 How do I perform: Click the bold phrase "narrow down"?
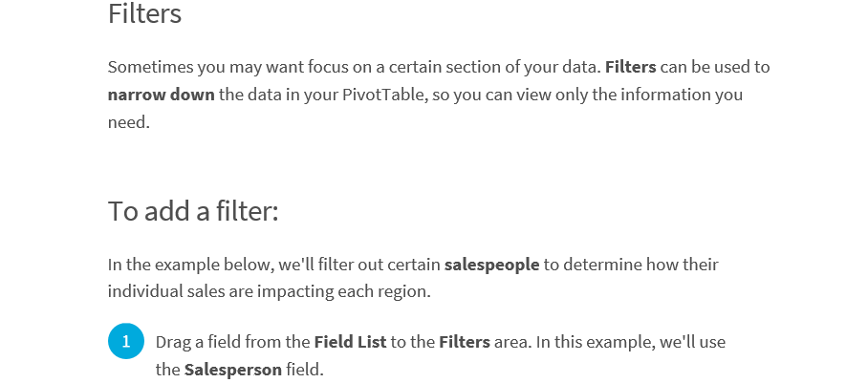click(162, 95)
